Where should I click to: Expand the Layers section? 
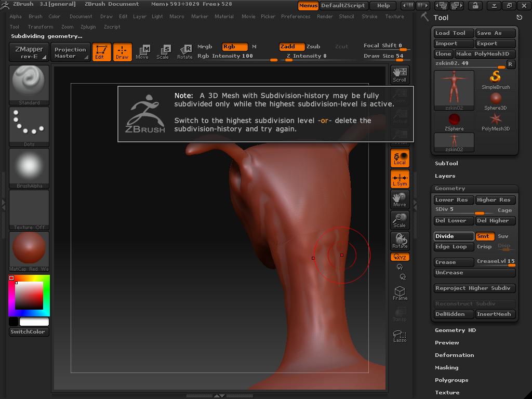[x=445, y=176]
